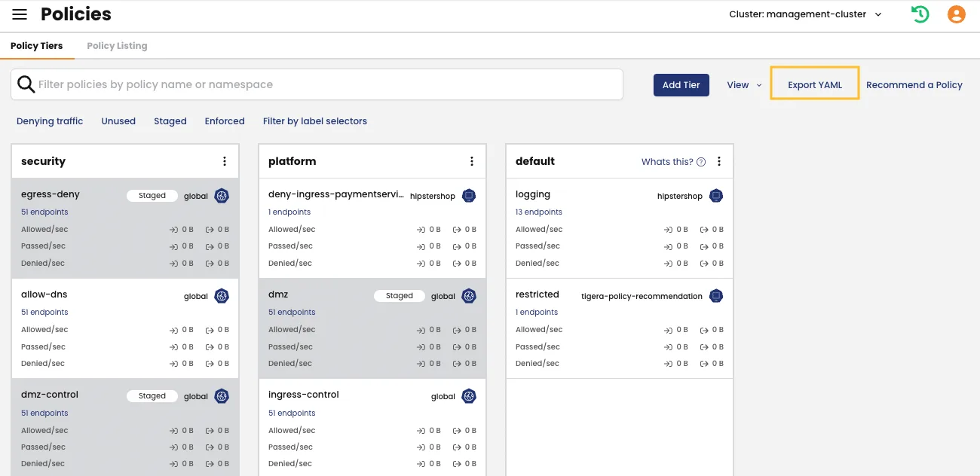Image resolution: width=980 pixels, height=476 pixels.
Task: Click the filter policies search input field
Action: (317, 84)
